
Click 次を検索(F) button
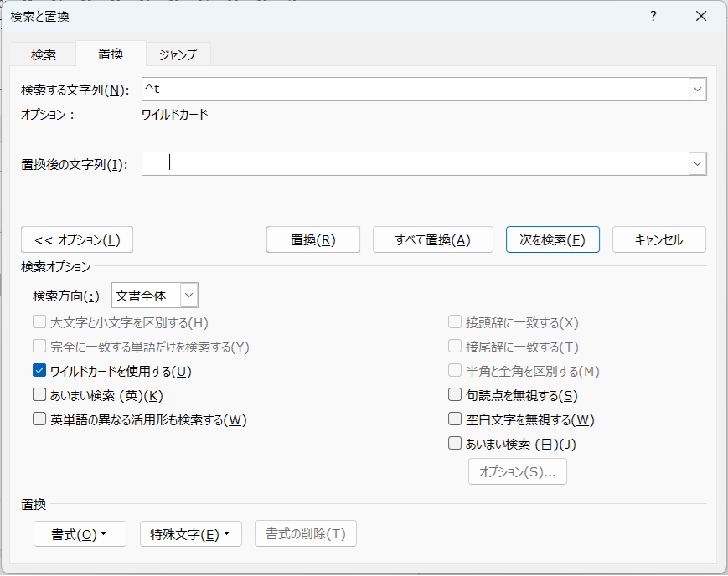pyautogui.click(x=552, y=239)
